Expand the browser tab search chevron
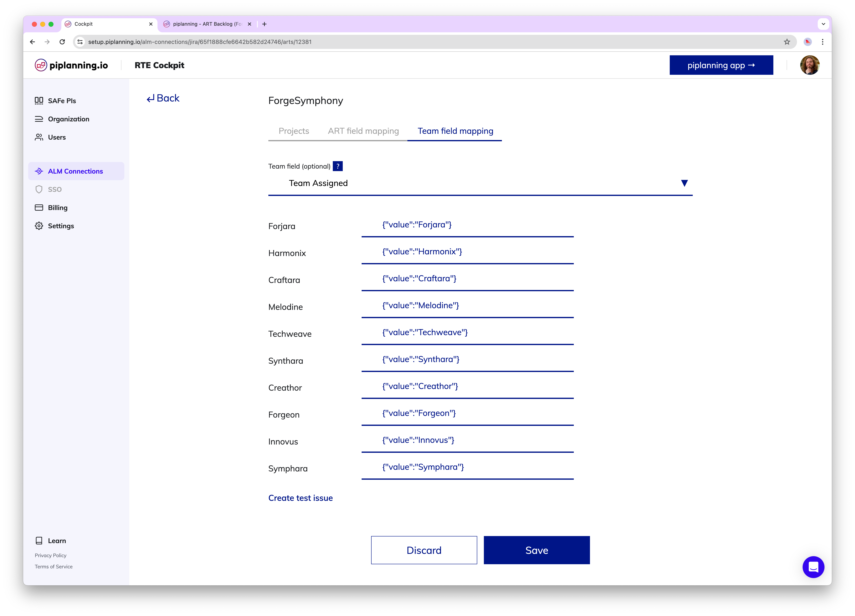The image size is (855, 616). (823, 24)
